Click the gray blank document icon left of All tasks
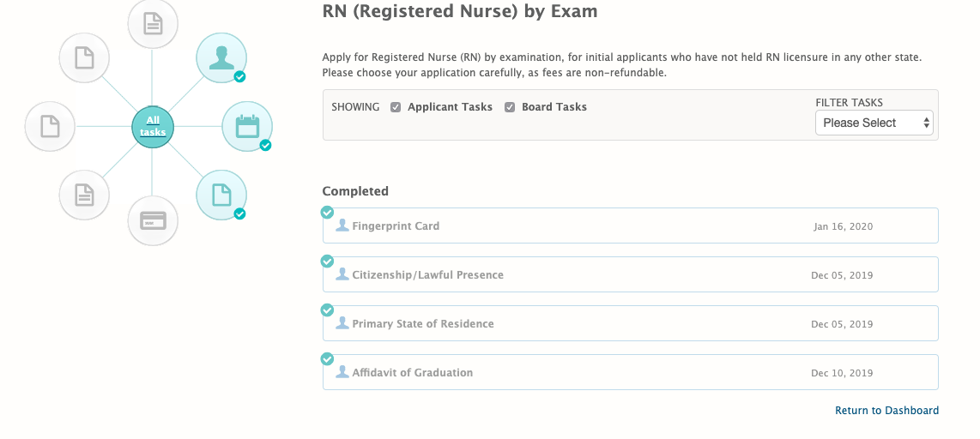Screen dimensions: 980x439 pyautogui.click(x=51, y=127)
